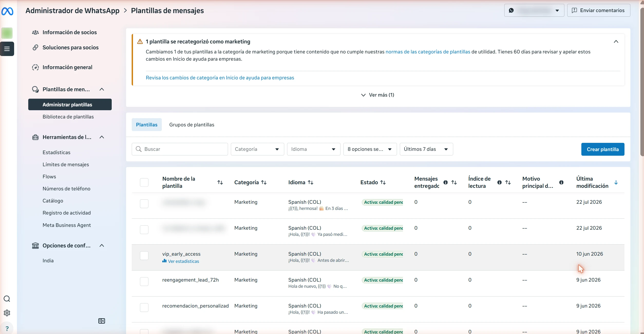Open 'normas de las categorías de plantillas' link
The height and width of the screenshot is (334, 644).
pyautogui.click(x=428, y=52)
